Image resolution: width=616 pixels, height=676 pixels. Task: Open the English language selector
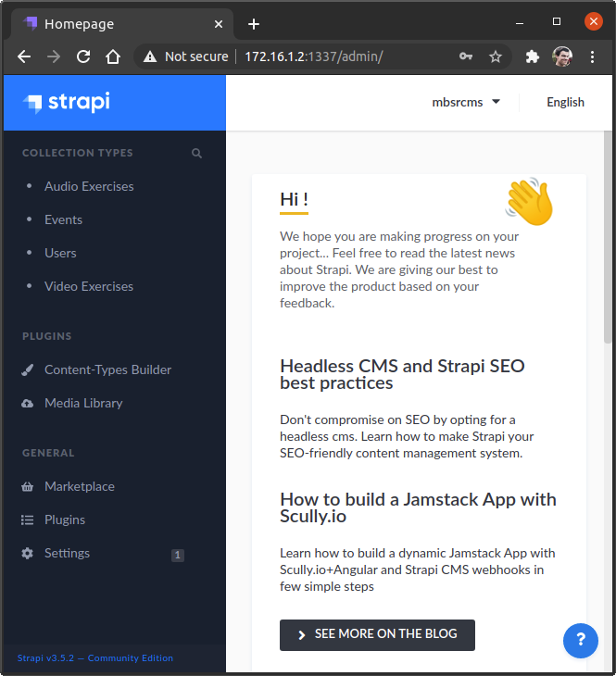565,102
